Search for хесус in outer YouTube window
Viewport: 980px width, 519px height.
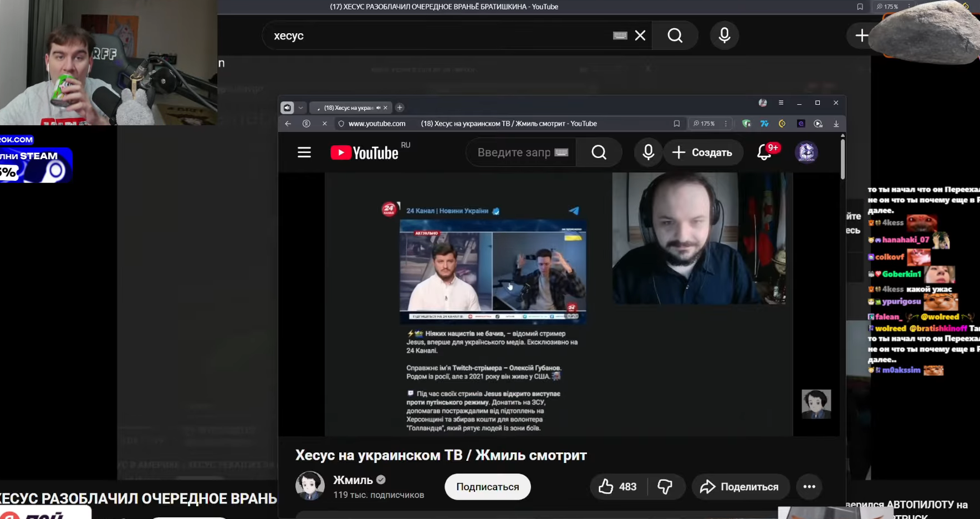[675, 35]
